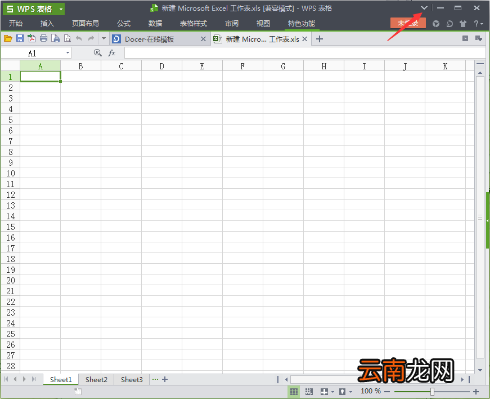Viewport: 491px width, 399px height.
Task: Click vertical scrollbar up arrow
Action: 480,73
